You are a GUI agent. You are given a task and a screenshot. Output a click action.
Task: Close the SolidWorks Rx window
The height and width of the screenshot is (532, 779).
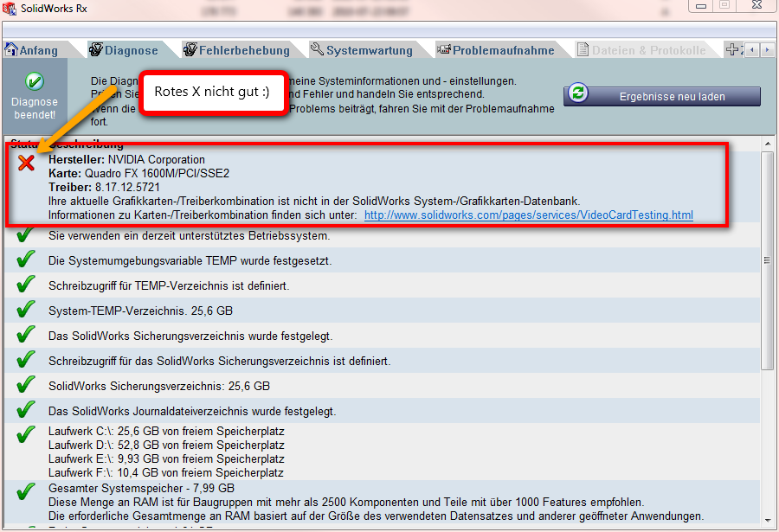756,5
